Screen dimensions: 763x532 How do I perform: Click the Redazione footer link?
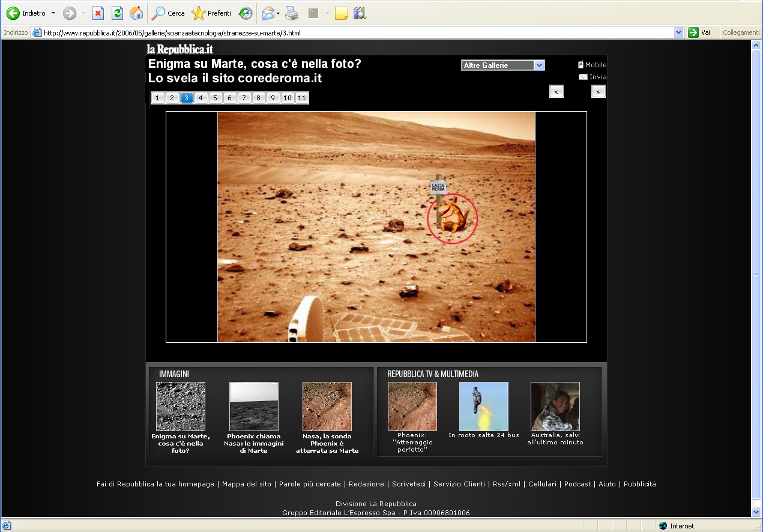[366, 484]
